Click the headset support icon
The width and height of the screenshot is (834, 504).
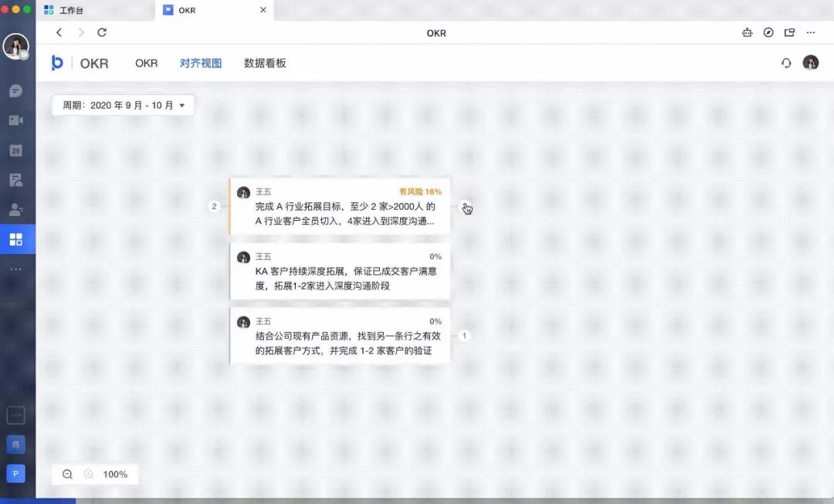(786, 63)
